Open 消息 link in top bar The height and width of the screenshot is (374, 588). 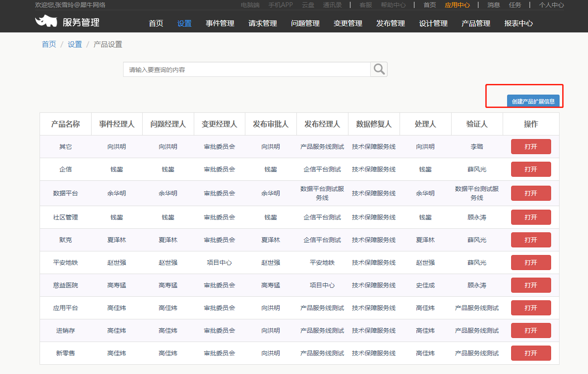click(494, 5)
